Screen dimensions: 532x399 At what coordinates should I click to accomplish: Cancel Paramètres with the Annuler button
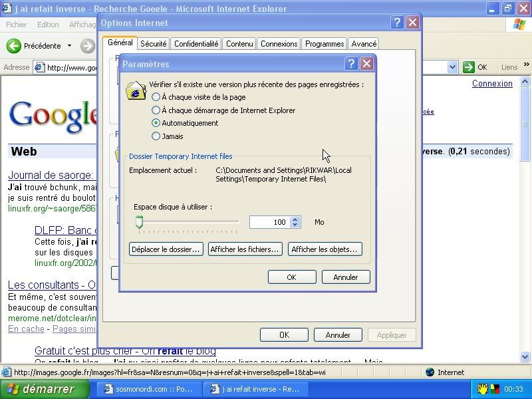(346, 277)
